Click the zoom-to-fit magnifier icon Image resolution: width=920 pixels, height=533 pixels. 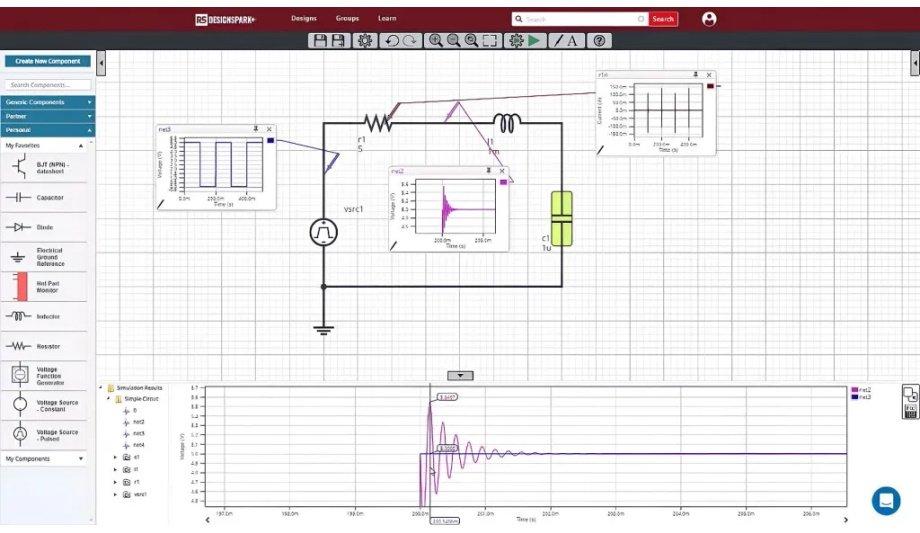[471, 41]
